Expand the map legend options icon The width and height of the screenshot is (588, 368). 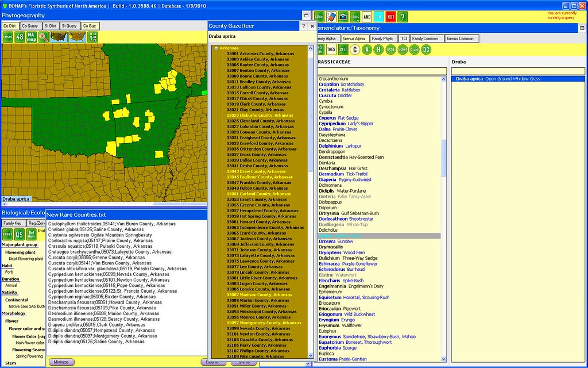click(x=92, y=37)
